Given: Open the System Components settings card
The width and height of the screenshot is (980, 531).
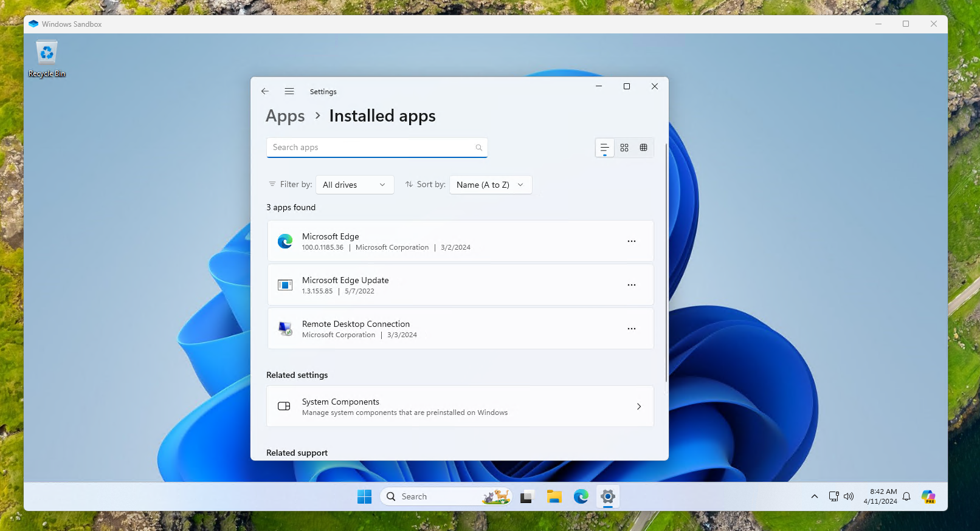Looking at the screenshot, I should (x=460, y=406).
